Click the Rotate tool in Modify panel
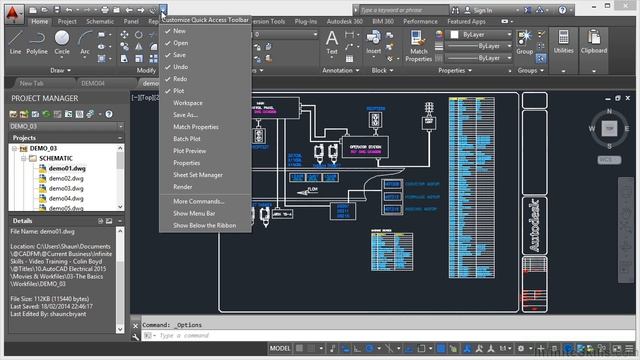640x360 pixels. point(139,35)
